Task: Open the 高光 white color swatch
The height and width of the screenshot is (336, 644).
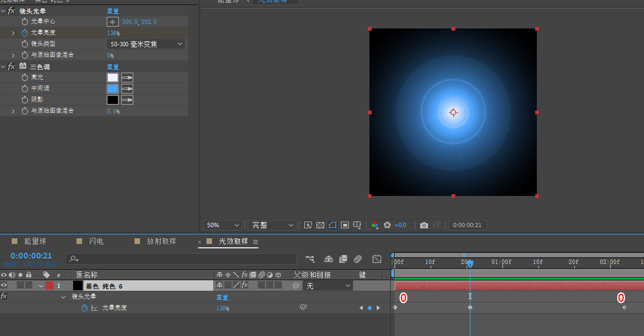Action: [x=113, y=78]
